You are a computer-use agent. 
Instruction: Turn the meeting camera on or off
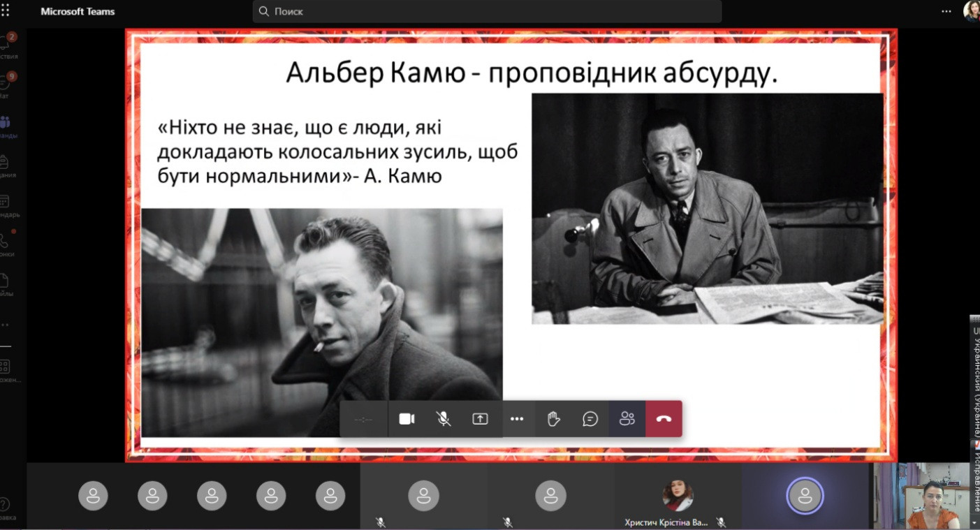[x=407, y=419]
